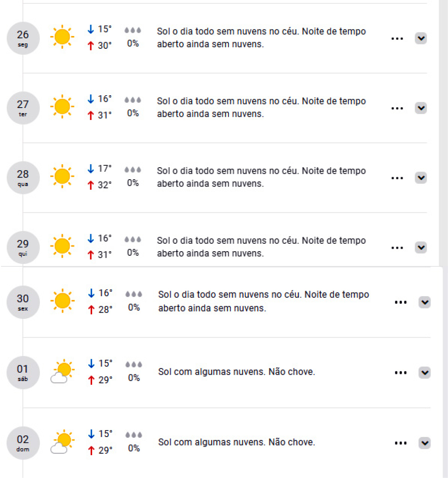The width and height of the screenshot is (448, 478).
Task: Click the sunny weather icon for day 26
Action: (62, 37)
